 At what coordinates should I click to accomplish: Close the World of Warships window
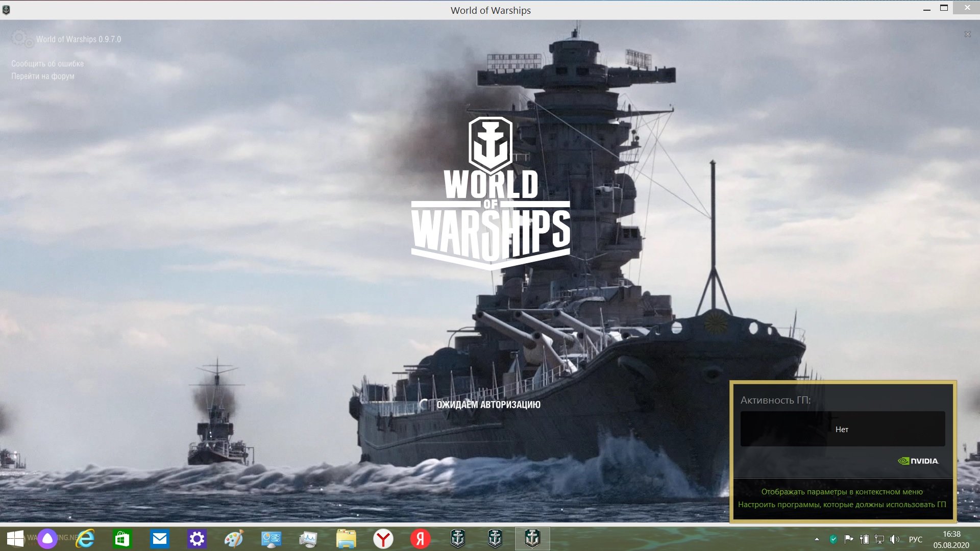(967, 8)
